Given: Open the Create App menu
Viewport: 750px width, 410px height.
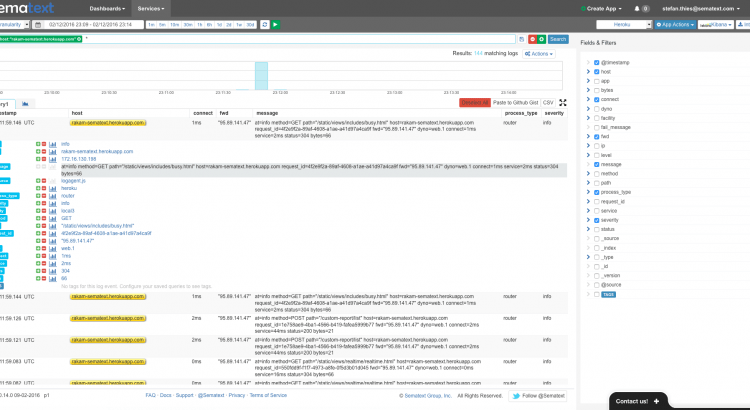Looking at the screenshot, I should click(601, 9).
